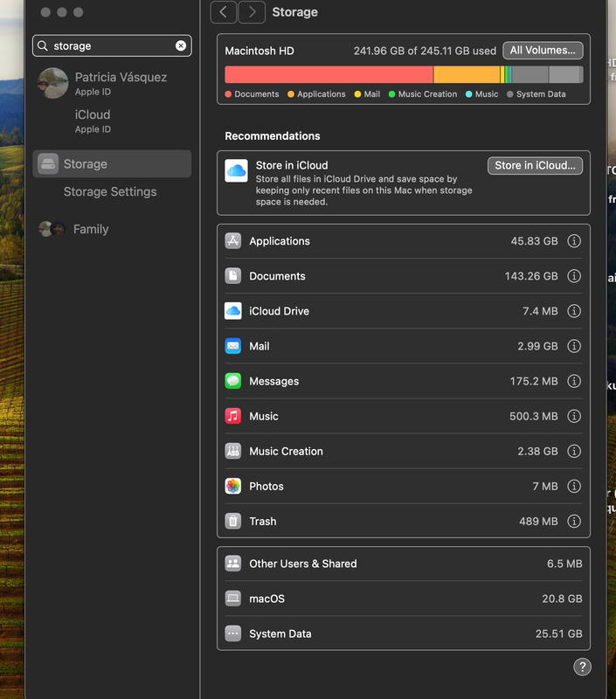Click the Applications legend label
The width and height of the screenshot is (616, 699).
[322, 94]
